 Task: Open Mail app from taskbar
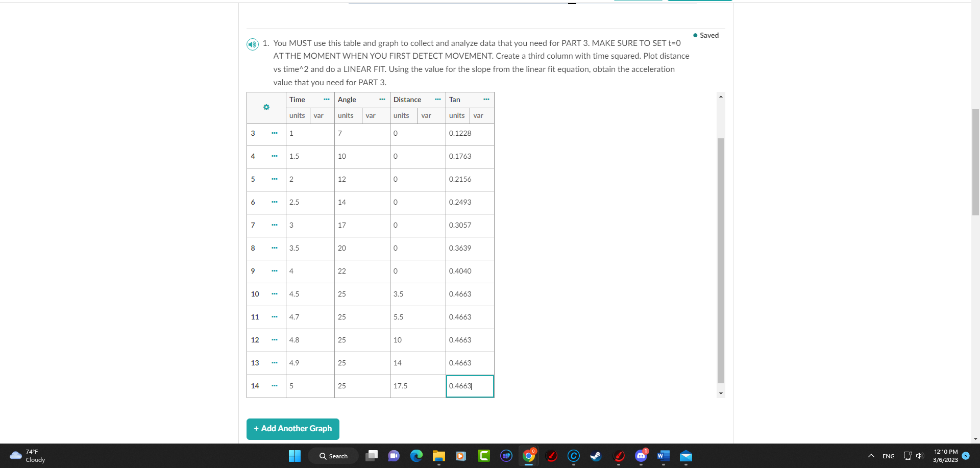[x=686, y=456]
